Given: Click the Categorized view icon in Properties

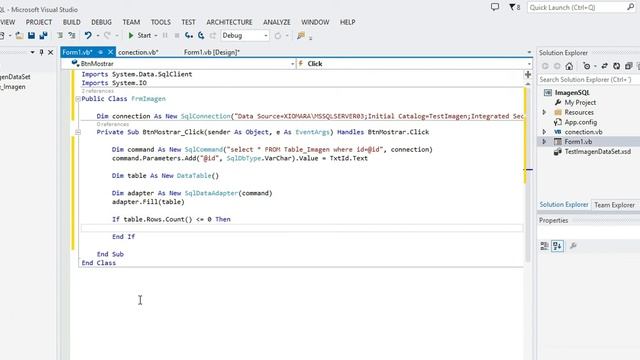Looking at the screenshot, I should click(x=544, y=246).
